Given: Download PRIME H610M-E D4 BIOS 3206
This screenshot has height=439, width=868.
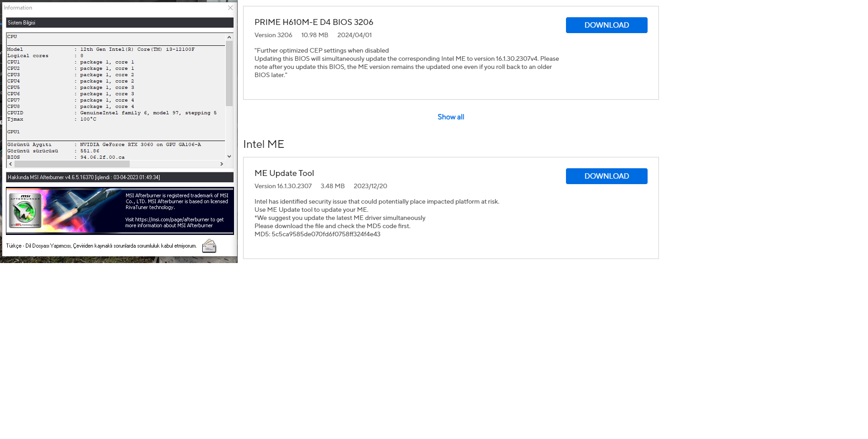Looking at the screenshot, I should pos(606,25).
